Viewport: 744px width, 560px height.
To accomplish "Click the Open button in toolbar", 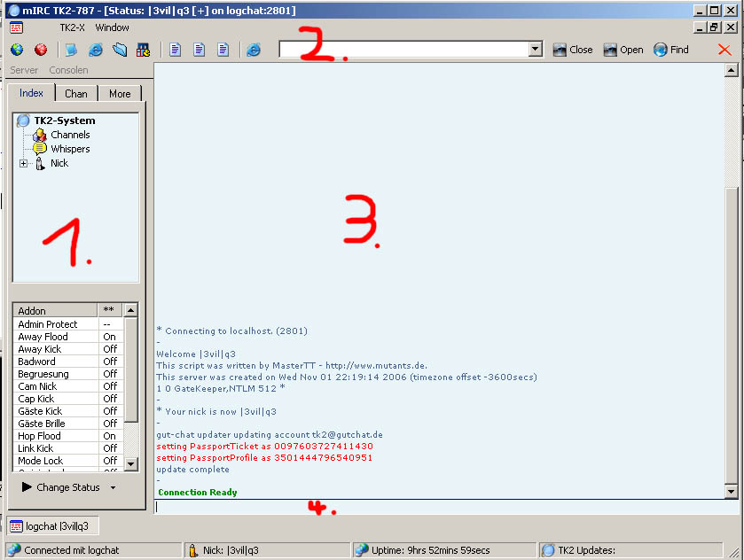I will [x=623, y=50].
